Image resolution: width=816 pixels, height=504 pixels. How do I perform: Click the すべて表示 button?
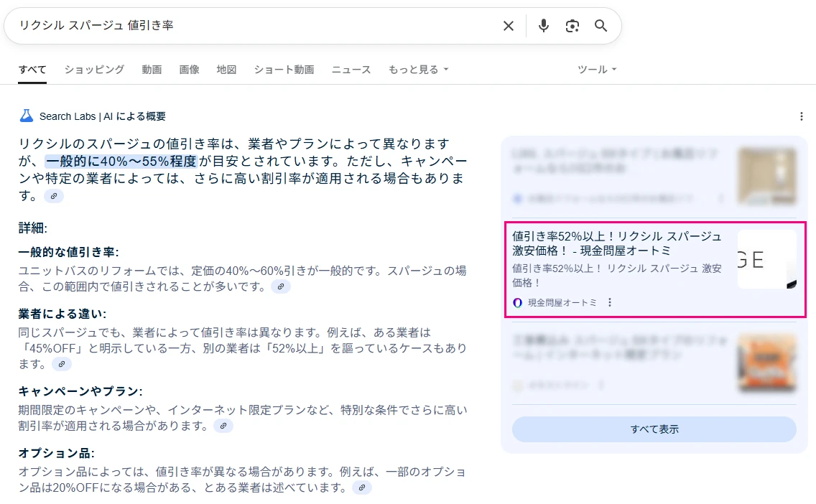(x=654, y=429)
